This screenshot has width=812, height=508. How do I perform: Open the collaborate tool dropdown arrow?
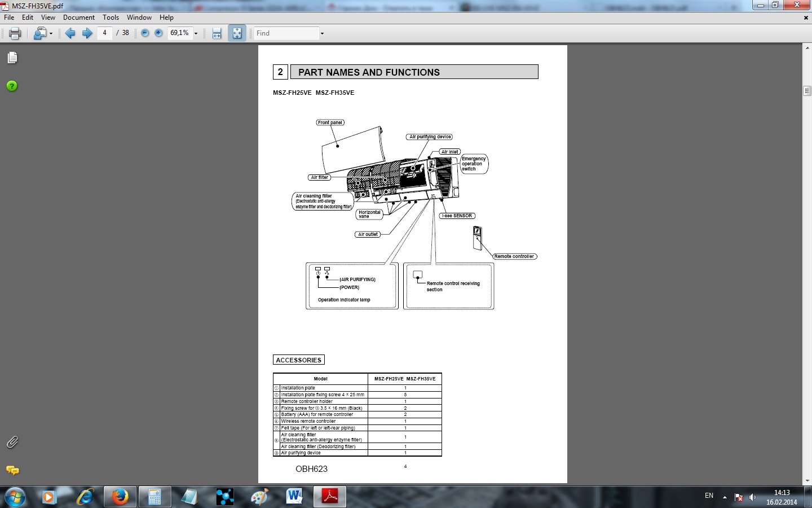point(51,33)
